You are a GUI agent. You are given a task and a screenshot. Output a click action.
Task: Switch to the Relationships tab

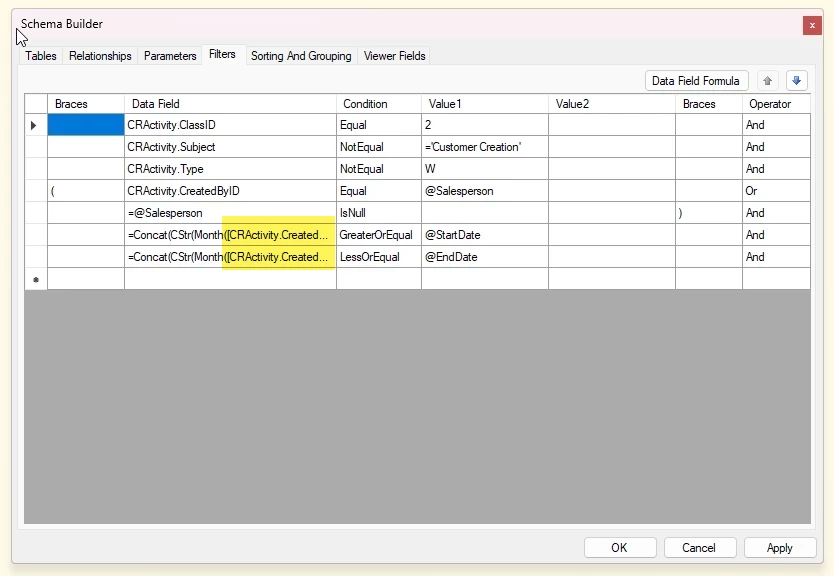tap(100, 56)
